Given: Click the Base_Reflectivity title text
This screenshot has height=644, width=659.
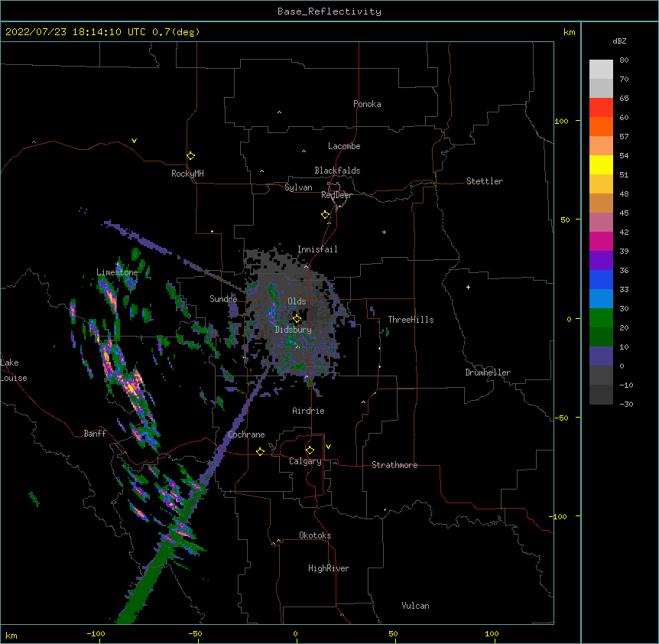Looking at the screenshot, I should (329, 11).
